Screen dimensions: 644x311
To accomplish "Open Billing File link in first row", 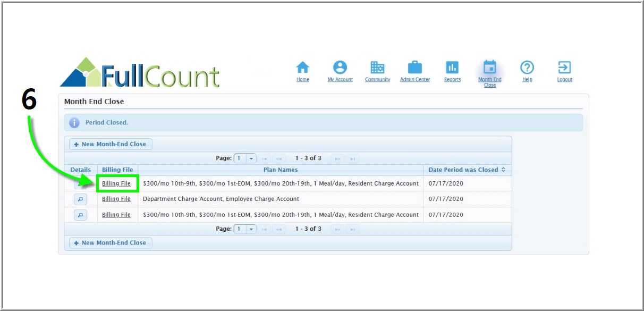I will coord(116,183).
